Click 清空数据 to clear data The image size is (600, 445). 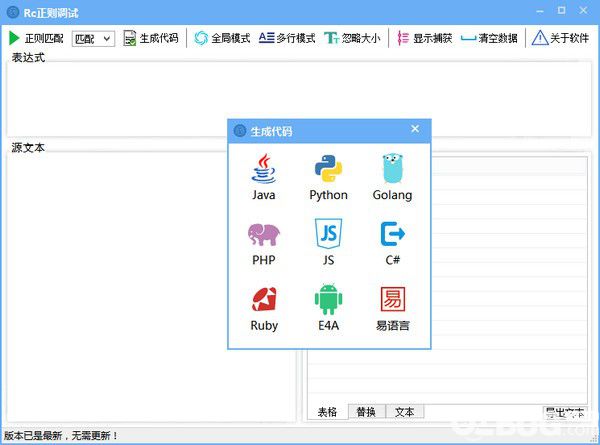(x=489, y=38)
